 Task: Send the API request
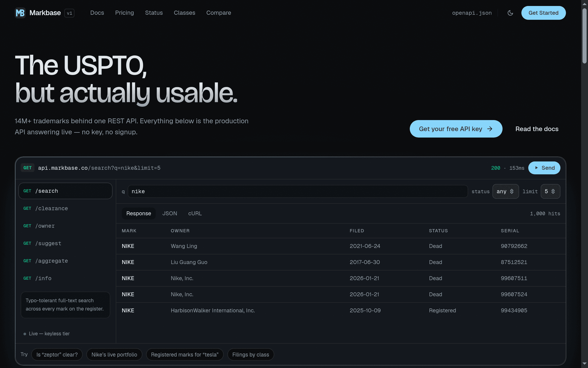coord(544,168)
